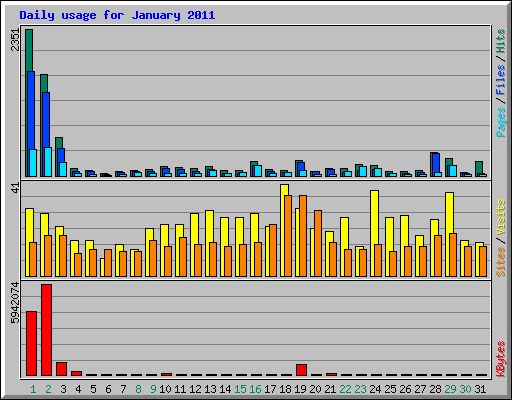Screen dimensions: 512x400
Task: Click day label 27 on the x-axis
Action: (x=420, y=389)
